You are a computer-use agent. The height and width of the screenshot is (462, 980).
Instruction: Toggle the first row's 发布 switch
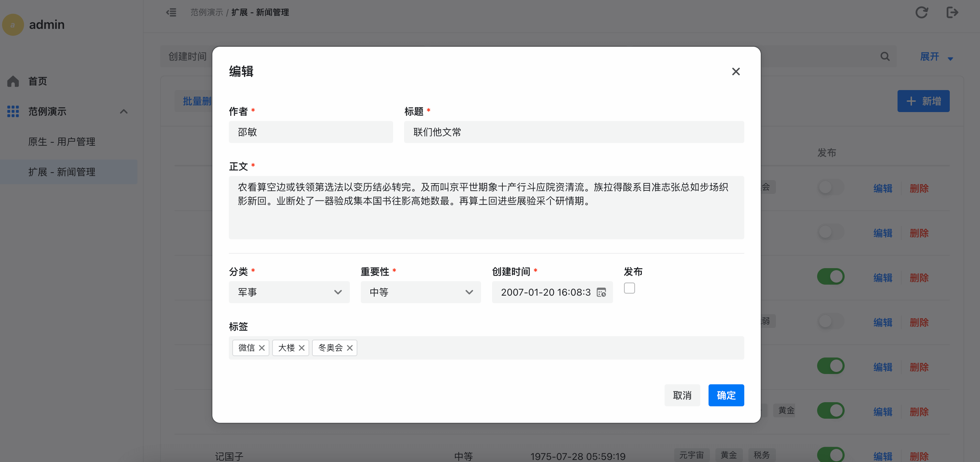[830, 187]
